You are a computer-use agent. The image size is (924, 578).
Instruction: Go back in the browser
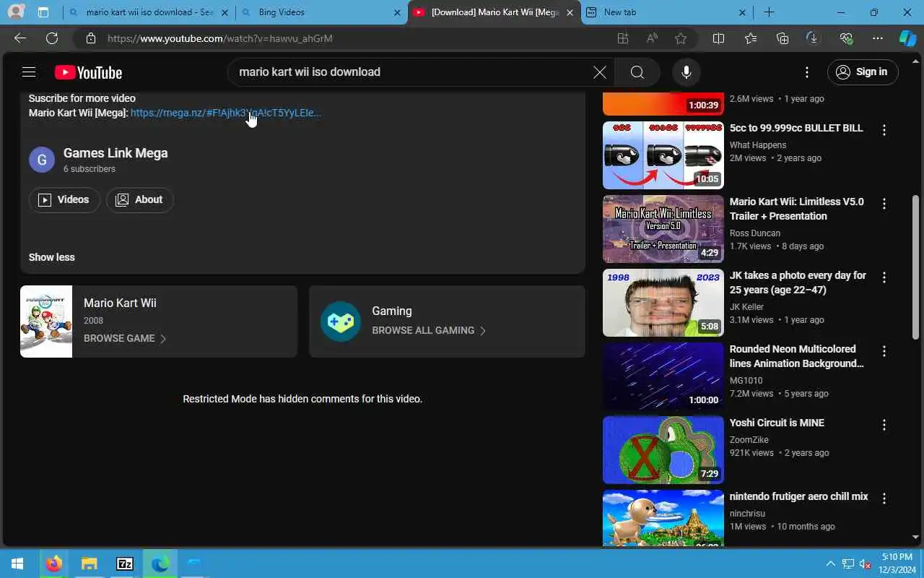click(x=19, y=38)
